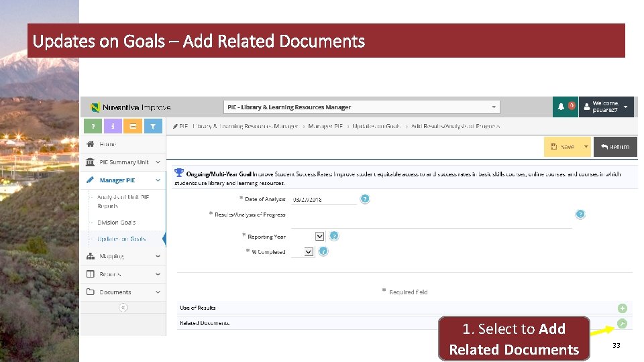Viewport: 644px width, 362px height.
Task: Go to Home in sidebar
Action: [107, 144]
